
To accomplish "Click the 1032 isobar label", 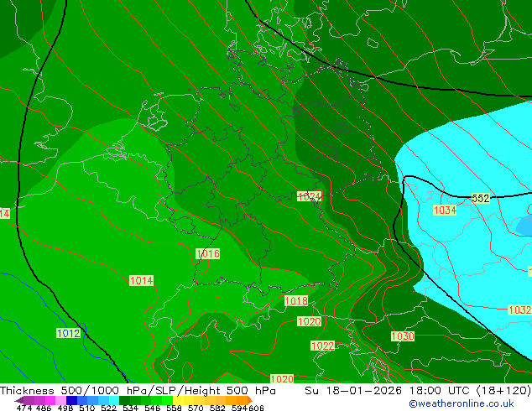I will coord(519,310).
